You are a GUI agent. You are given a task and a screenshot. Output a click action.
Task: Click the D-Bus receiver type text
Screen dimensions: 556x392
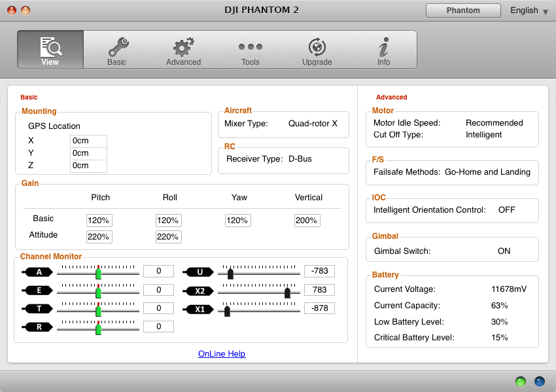point(300,158)
